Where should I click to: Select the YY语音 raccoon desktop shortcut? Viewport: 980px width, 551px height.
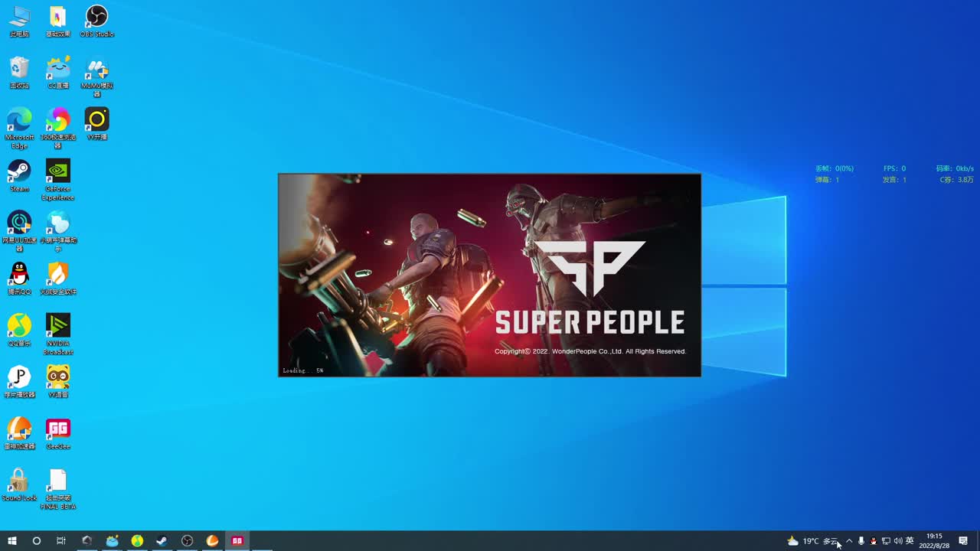(x=58, y=381)
